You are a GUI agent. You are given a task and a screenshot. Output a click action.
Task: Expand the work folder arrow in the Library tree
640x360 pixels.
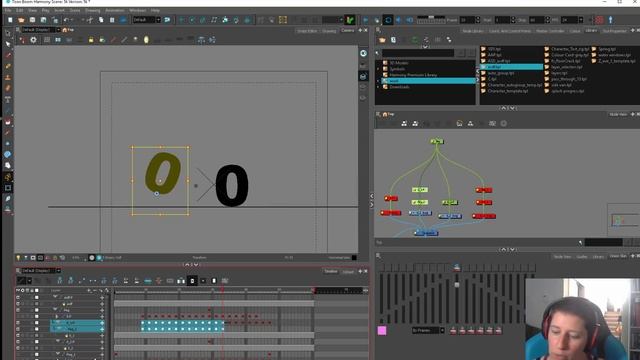tap(378, 81)
